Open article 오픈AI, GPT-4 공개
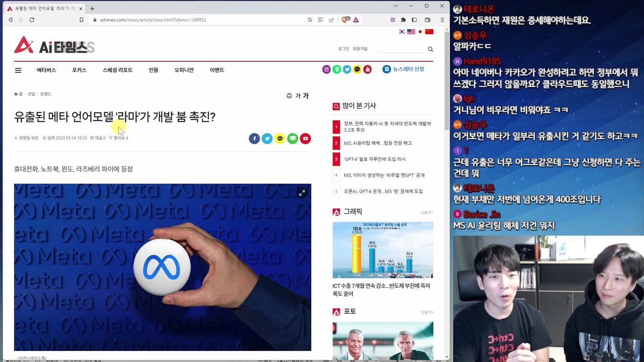 383,192
